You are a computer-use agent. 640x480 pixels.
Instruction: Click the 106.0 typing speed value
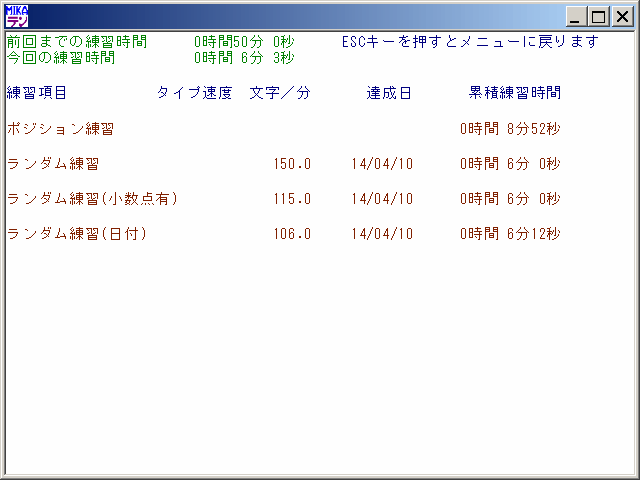point(292,234)
